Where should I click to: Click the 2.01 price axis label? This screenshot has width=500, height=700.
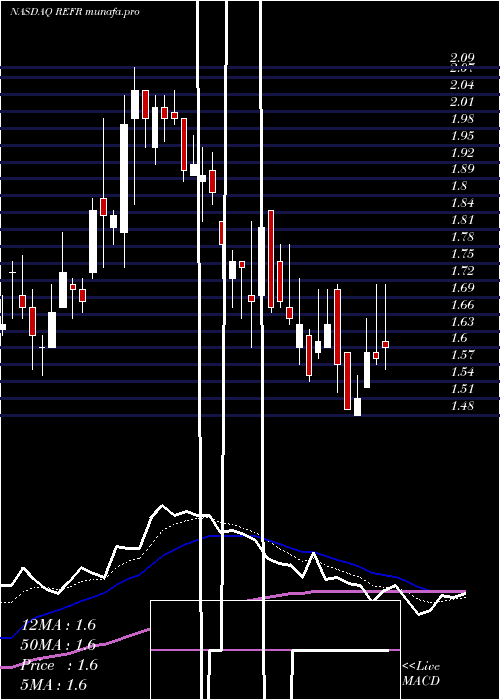462,102
